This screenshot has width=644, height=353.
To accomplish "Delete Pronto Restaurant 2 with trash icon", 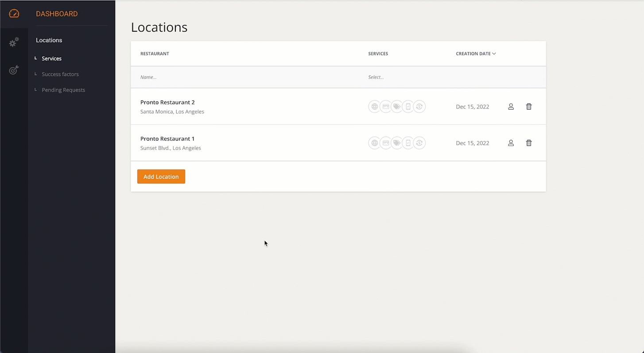I will (528, 107).
